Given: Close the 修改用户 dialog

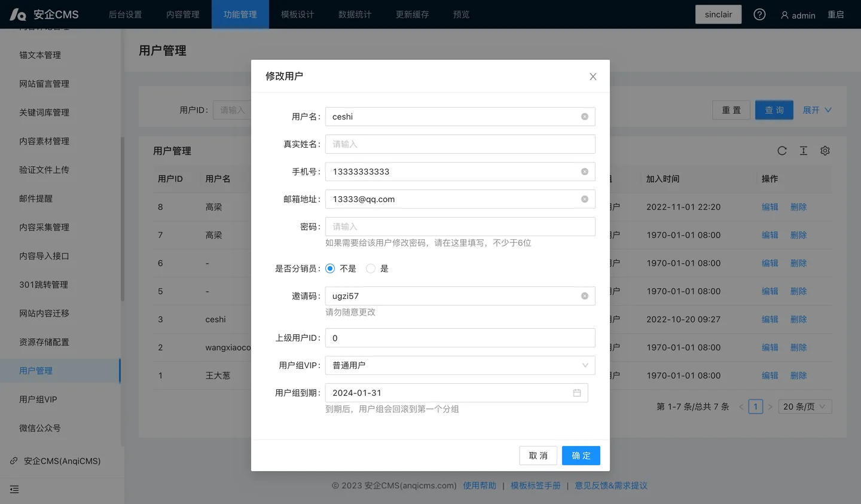Looking at the screenshot, I should pyautogui.click(x=593, y=77).
